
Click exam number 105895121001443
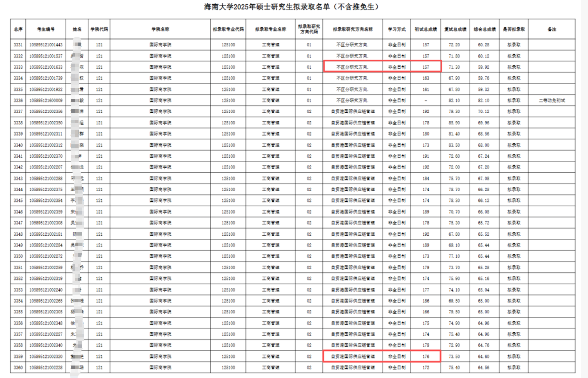tap(46, 45)
